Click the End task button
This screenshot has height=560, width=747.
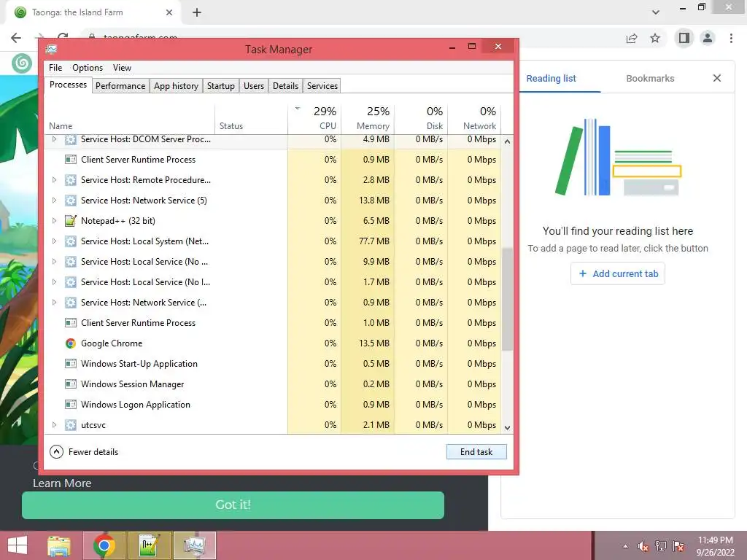point(476,452)
